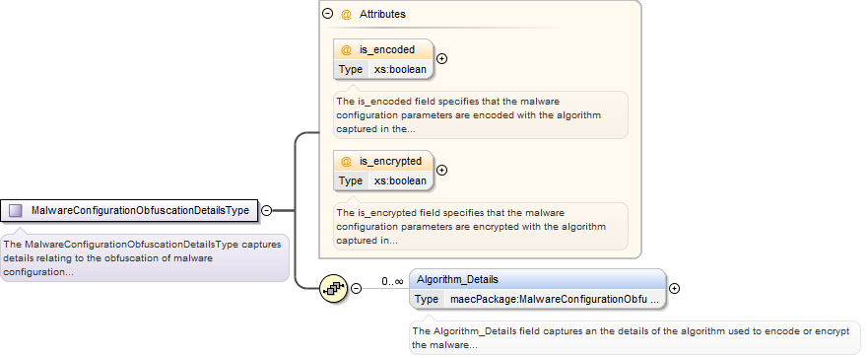Expand the is_encrypted attribute details

coord(441,171)
